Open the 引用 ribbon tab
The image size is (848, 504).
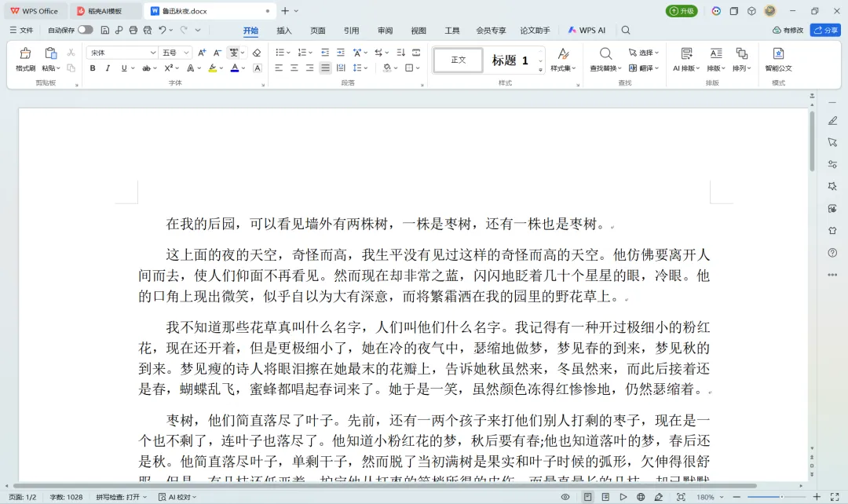(352, 31)
